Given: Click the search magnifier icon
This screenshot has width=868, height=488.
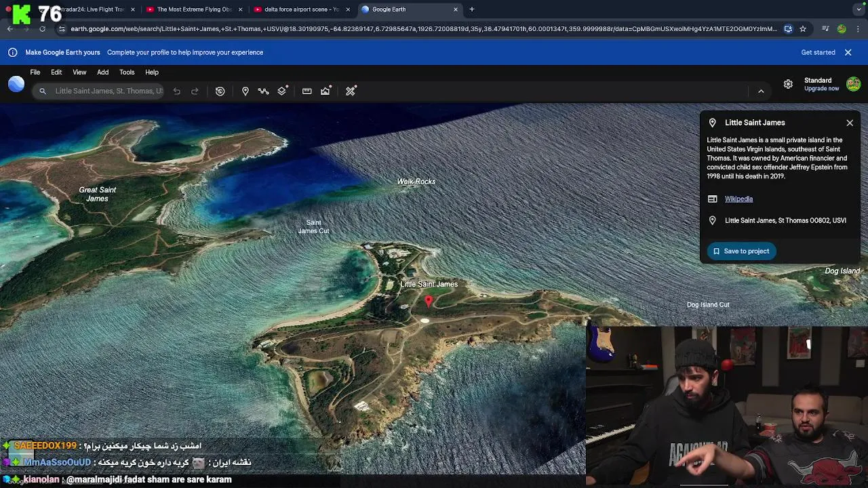Looking at the screenshot, I should 42,91.
